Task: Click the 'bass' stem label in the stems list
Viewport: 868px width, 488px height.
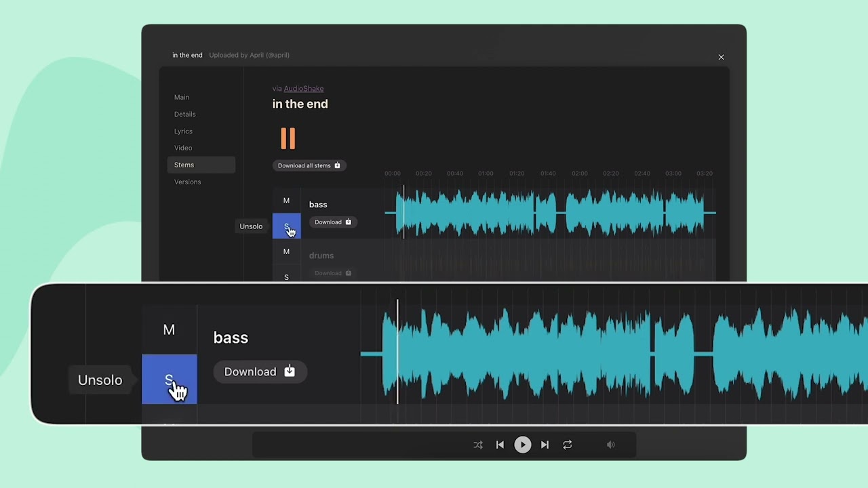Action: [x=318, y=204]
